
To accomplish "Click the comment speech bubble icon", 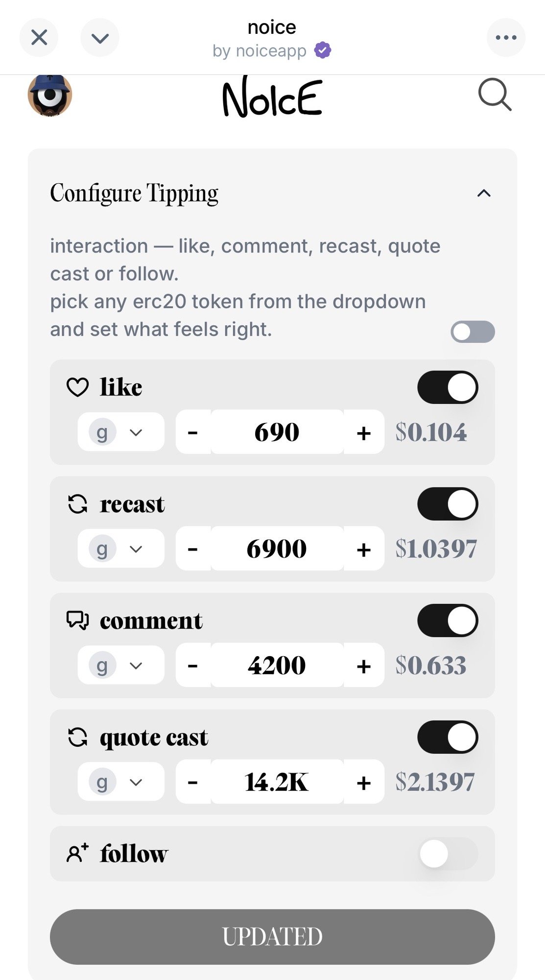I will click(77, 620).
